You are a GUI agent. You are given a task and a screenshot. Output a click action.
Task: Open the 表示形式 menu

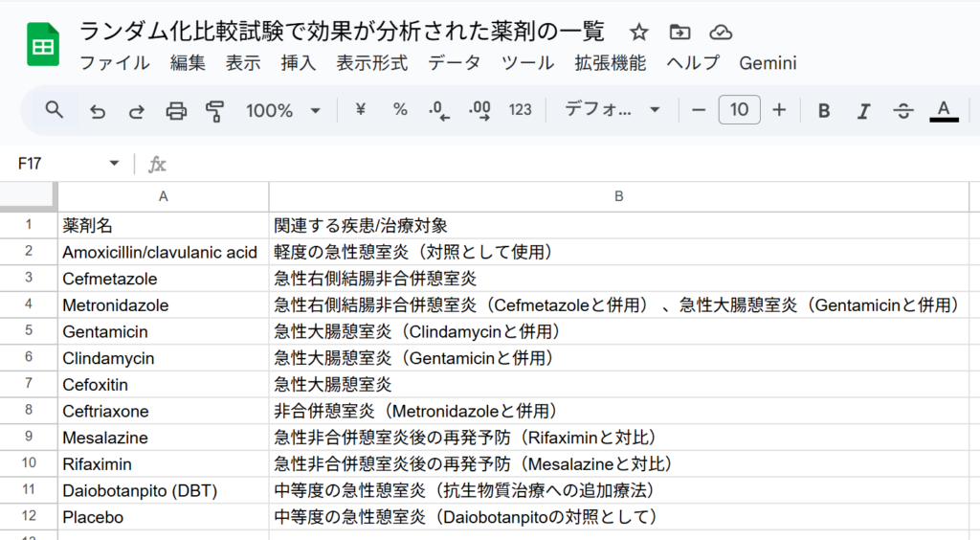point(372,64)
